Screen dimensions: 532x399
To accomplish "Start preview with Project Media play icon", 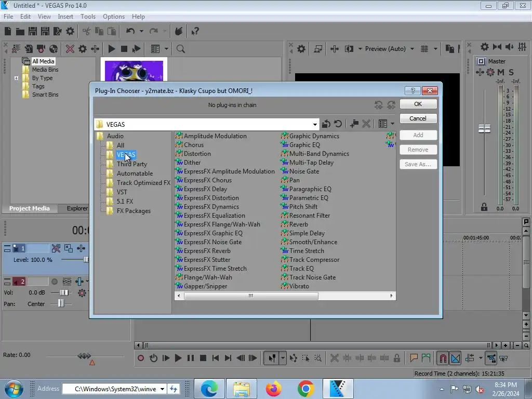I will tap(111, 49).
